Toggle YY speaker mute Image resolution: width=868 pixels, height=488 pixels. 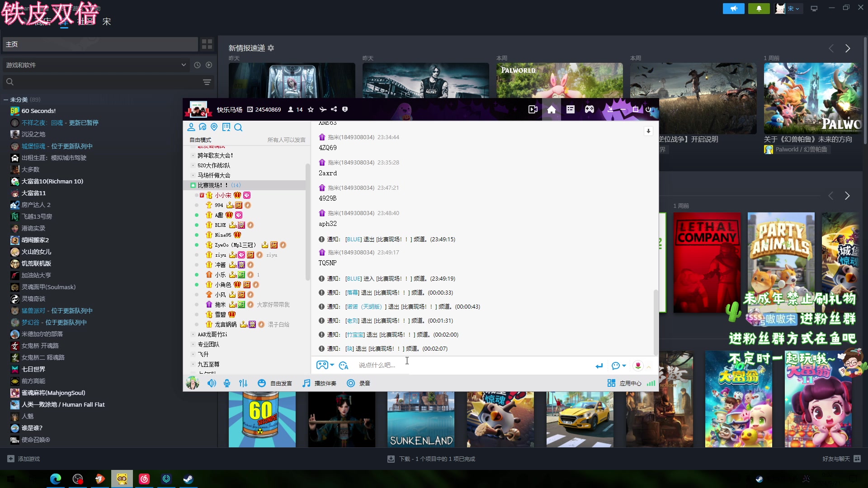point(212,383)
